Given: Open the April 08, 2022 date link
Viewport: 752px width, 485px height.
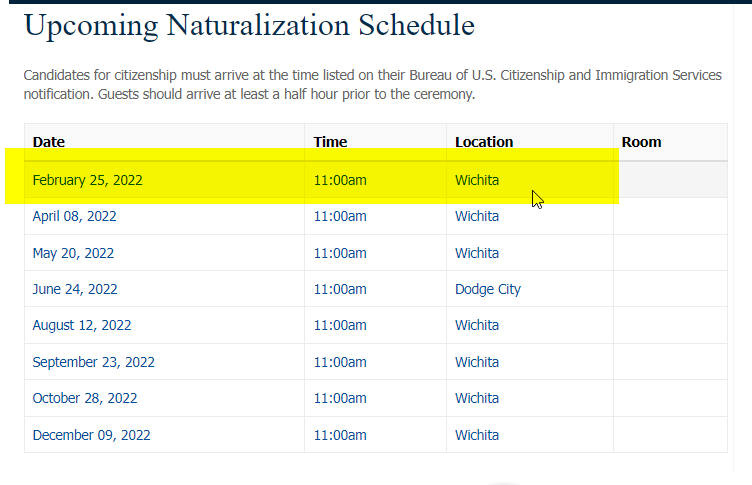Looking at the screenshot, I should point(74,216).
